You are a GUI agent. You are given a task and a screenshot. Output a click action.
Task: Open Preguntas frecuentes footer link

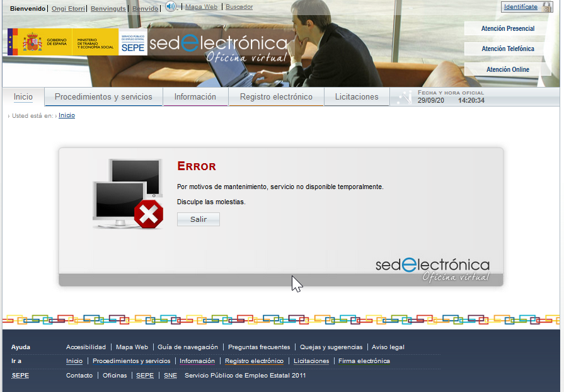pyautogui.click(x=259, y=347)
